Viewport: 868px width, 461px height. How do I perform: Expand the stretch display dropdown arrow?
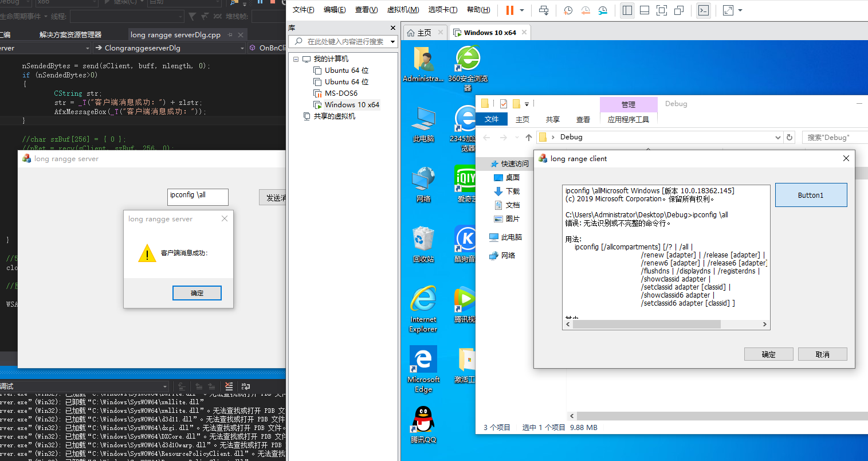tap(740, 10)
